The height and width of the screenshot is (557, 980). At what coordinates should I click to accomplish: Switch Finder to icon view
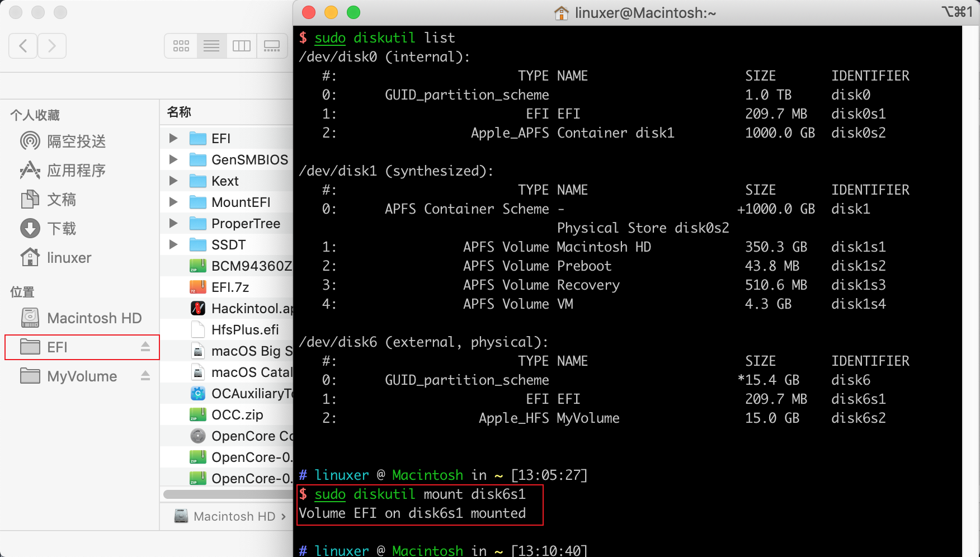[x=181, y=46]
